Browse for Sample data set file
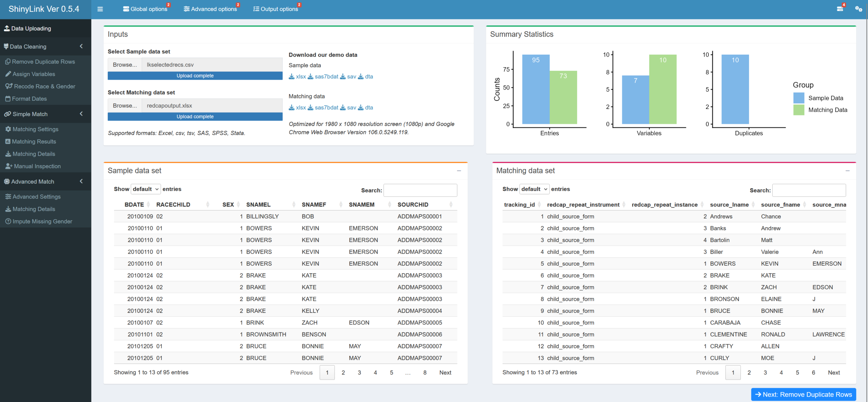 tap(125, 65)
